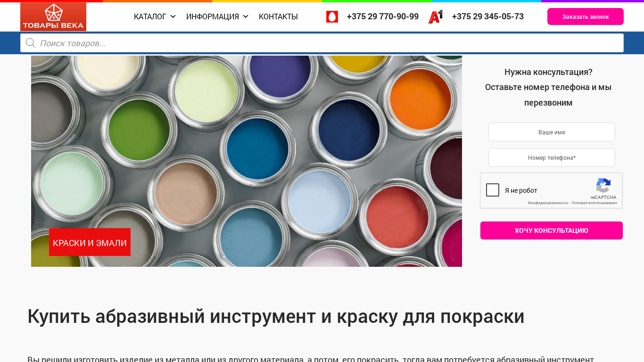Open the reCAPTCHA Конфиденциальность link
Viewport: 644px width, 362px height.
pyautogui.click(x=548, y=203)
